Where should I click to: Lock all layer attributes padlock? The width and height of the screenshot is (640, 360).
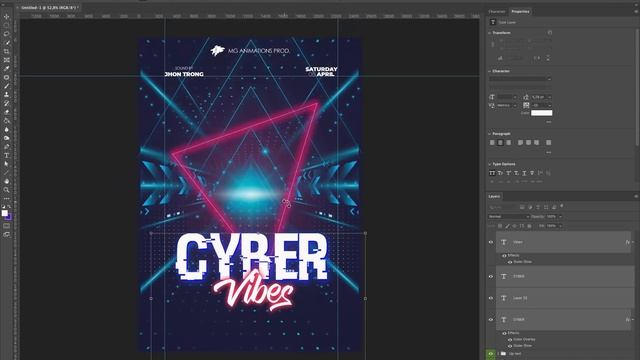point(529,226)
